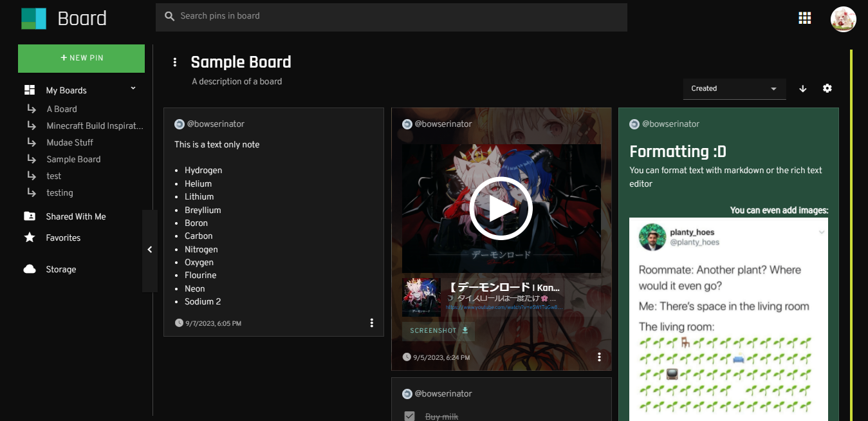Open the testing board
The height and width of the screenshot is (421, 868).
click(59, 193)
